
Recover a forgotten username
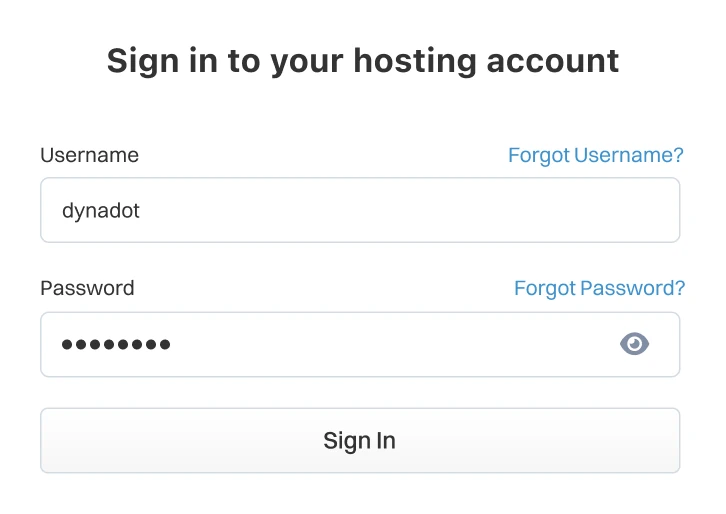595,155
